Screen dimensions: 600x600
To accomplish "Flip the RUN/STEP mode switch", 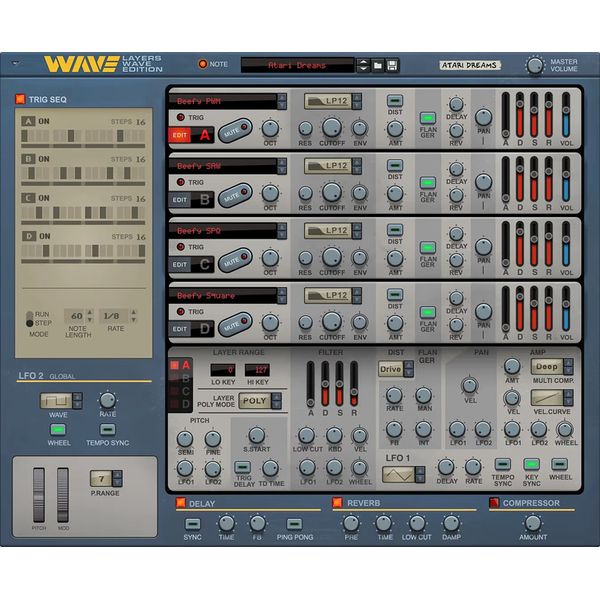I will click(x=29, y=319).
